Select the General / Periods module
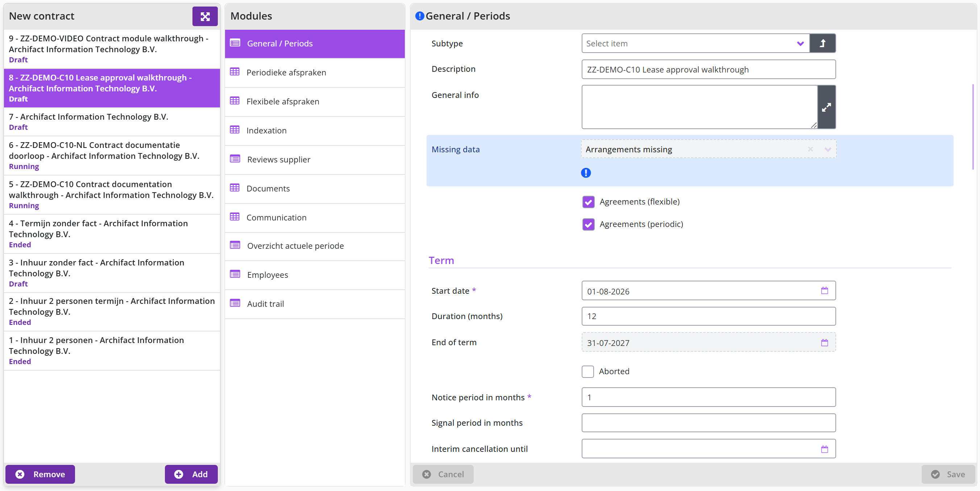 [315, 44]
